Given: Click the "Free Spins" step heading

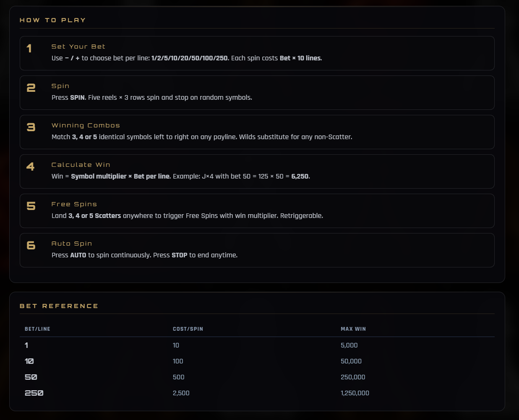Looking at the screenshot, I should [74, 204].
